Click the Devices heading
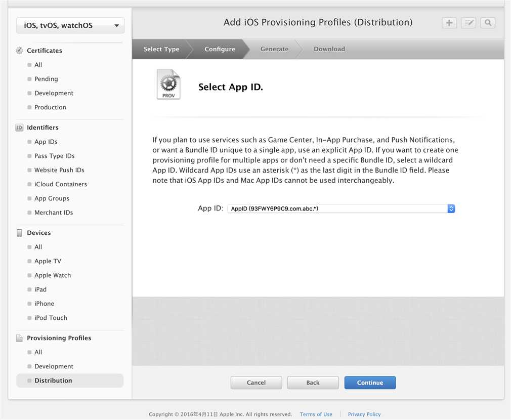The width and height of the screenshot is (511, 420). tap(39, 233)
